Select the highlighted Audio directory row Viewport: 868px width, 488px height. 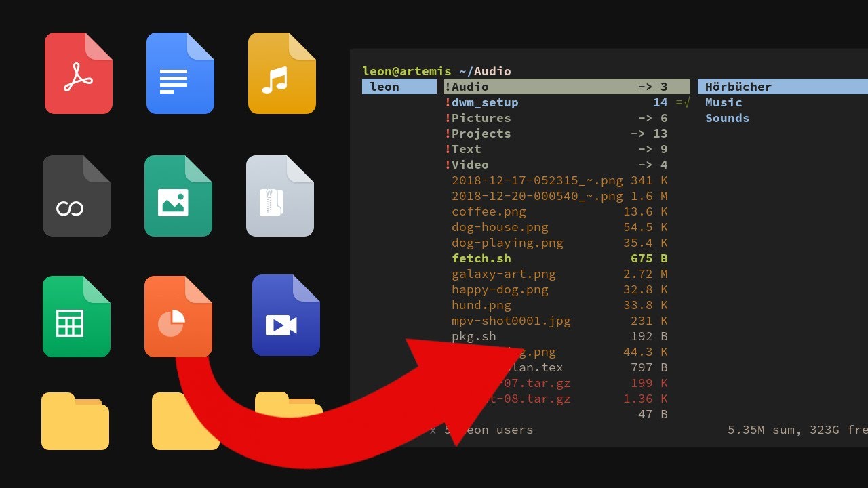(x=567, y=87)
